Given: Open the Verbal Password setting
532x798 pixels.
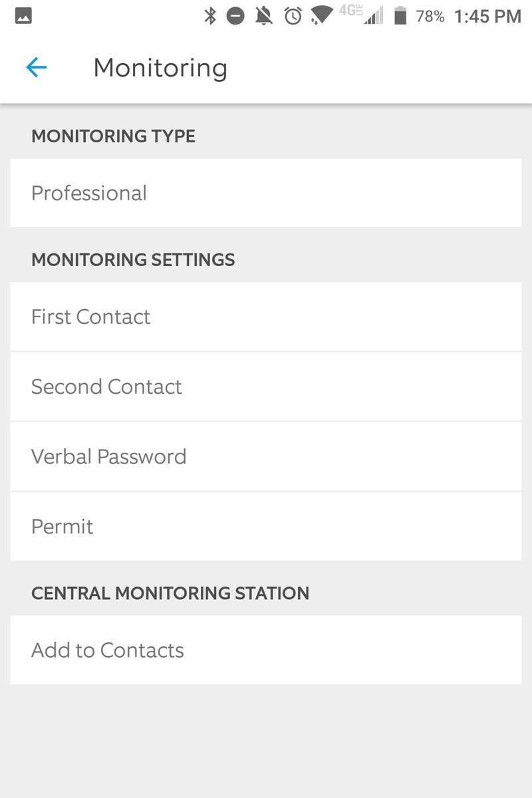Looking at the screenshot, I should 266,456.
